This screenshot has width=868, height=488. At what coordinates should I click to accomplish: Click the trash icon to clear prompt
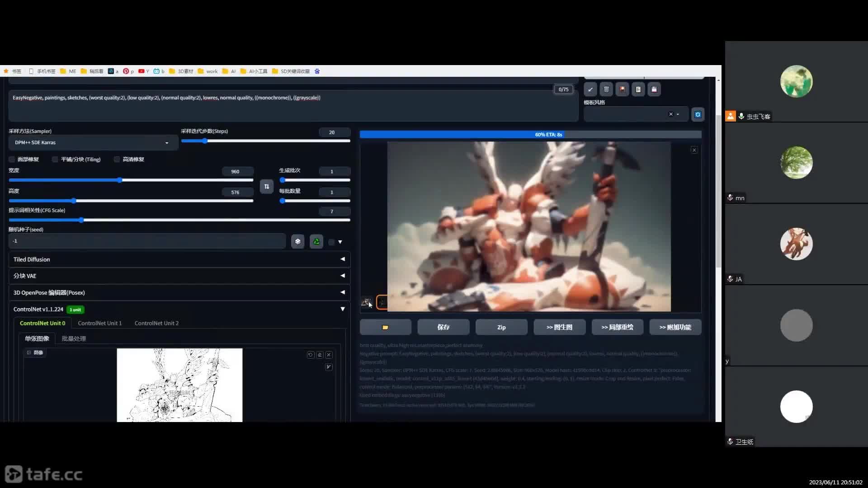[606, 89]
